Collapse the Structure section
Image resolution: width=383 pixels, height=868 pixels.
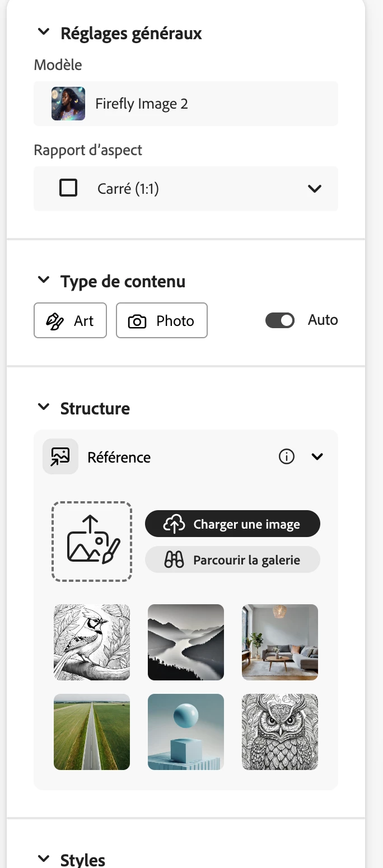(x=44, y=408)
